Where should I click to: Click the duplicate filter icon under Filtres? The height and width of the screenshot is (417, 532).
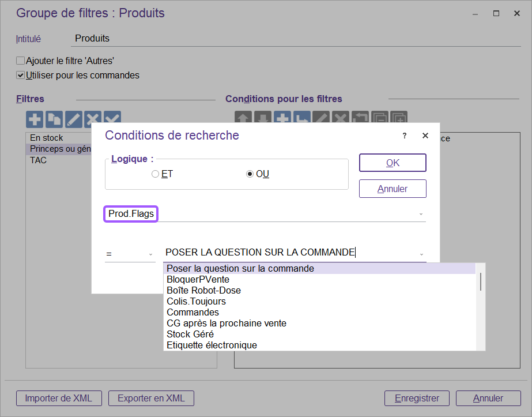(x=54, y=119)
